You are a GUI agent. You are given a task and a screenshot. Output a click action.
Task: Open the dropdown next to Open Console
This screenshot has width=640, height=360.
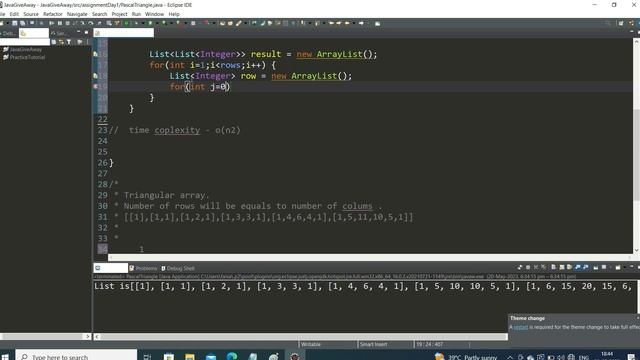[x=625, y=267]
